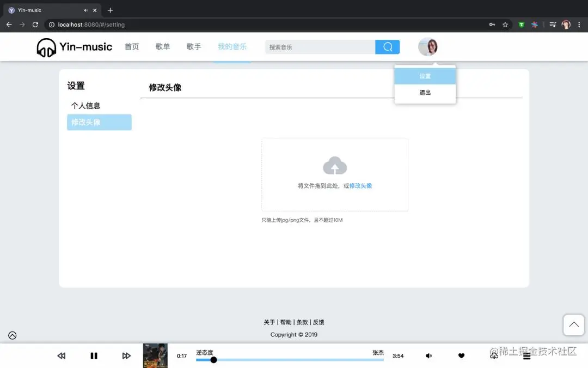Viewport: 588px width, 368px height.
Task: Click the scroll-to-top arrow button
Action: (574, 325)
